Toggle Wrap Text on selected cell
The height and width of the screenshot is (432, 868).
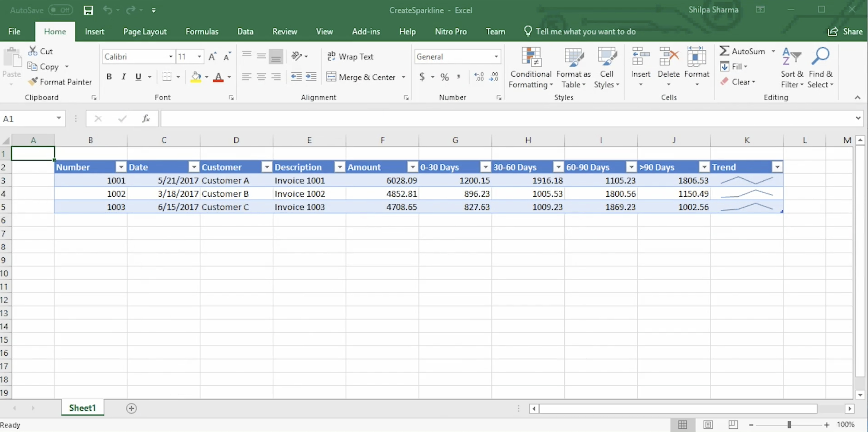[x=350, y=57]
